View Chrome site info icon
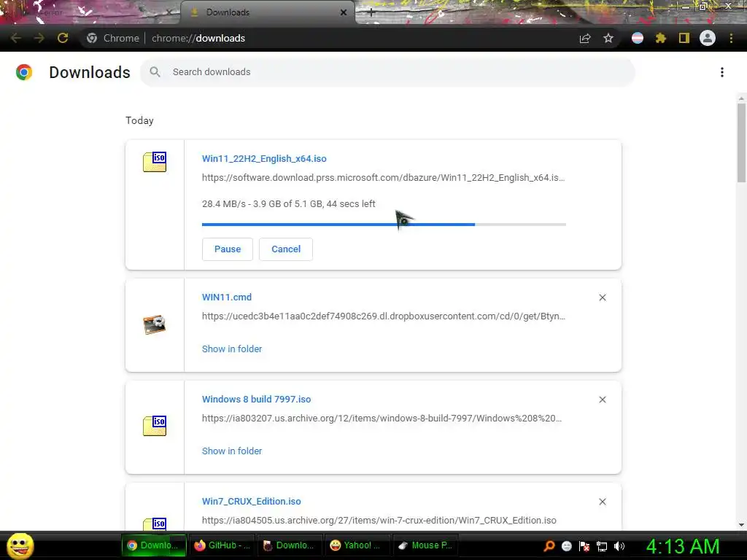Viewport: 747px width, 560px height. pos(92,38)
